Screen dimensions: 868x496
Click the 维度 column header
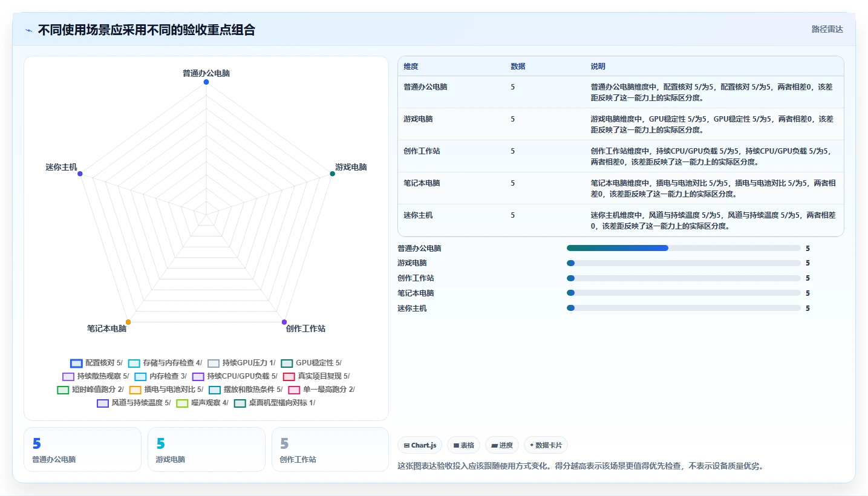(411, 67)
